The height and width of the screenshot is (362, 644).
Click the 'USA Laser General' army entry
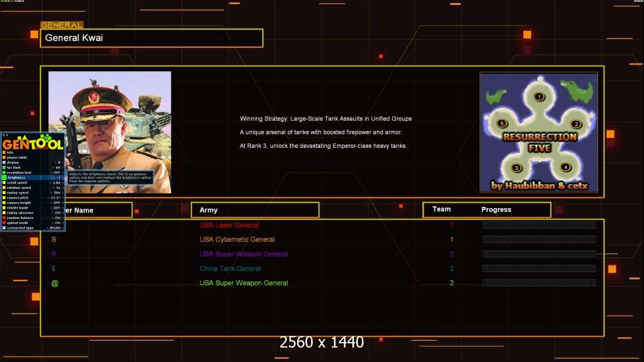[229, 225]
